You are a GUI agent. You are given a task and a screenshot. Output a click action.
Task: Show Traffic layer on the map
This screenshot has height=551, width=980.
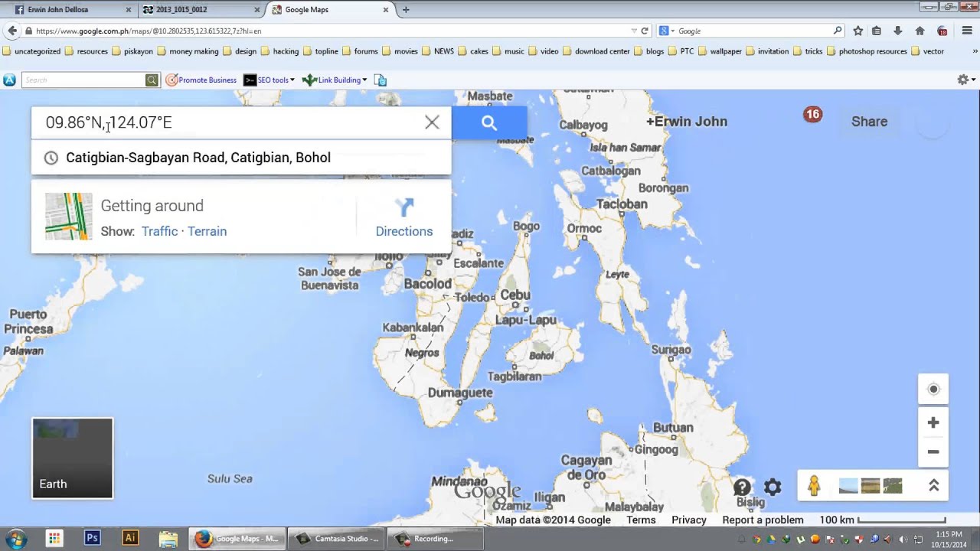(x=159, y=231)
